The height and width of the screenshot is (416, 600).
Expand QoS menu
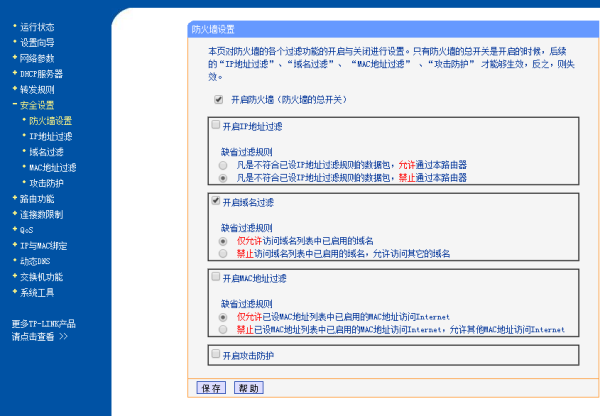point(26,230)
